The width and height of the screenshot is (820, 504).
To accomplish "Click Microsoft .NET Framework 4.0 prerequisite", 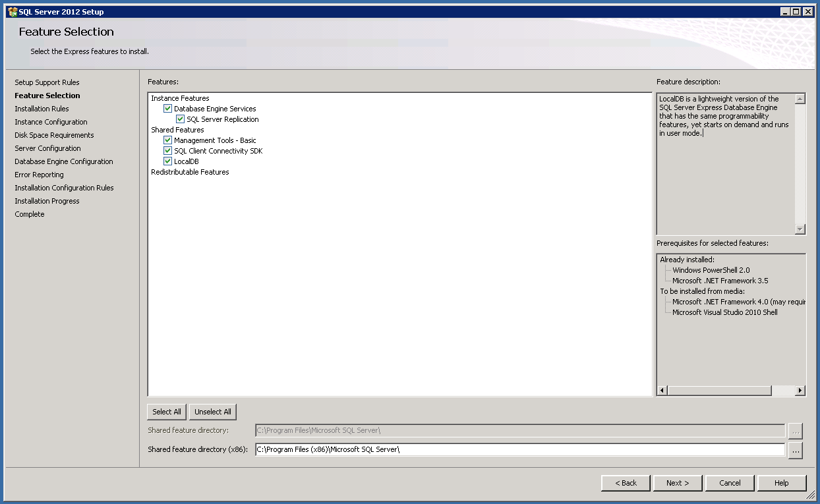I will 739,302.
